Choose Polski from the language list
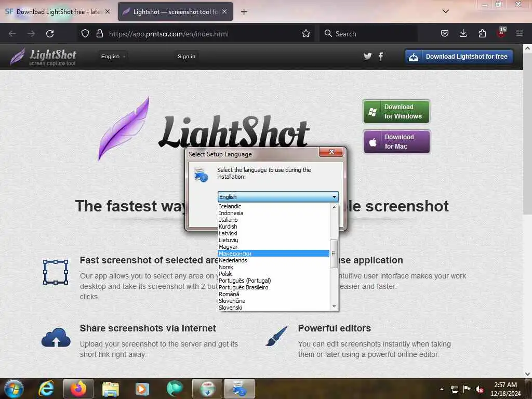This screenshot has height=399, width=532. click(x=273, y=274)
